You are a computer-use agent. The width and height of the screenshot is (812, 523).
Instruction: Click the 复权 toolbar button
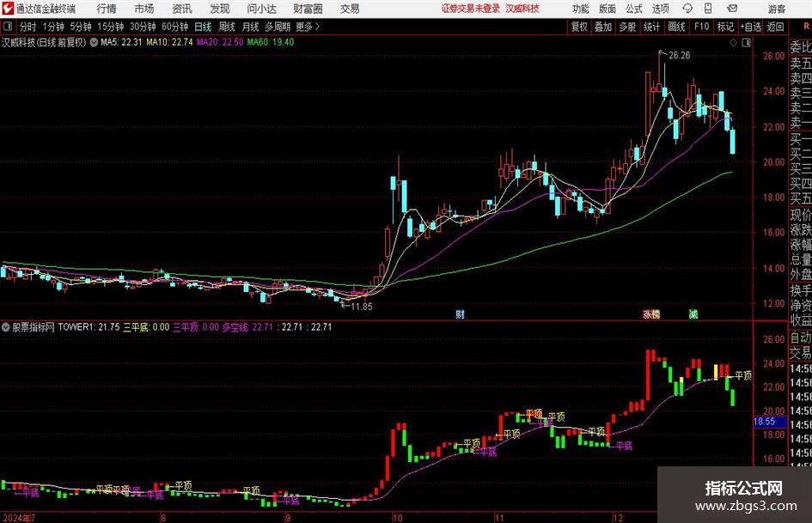[x=579, y=27]
